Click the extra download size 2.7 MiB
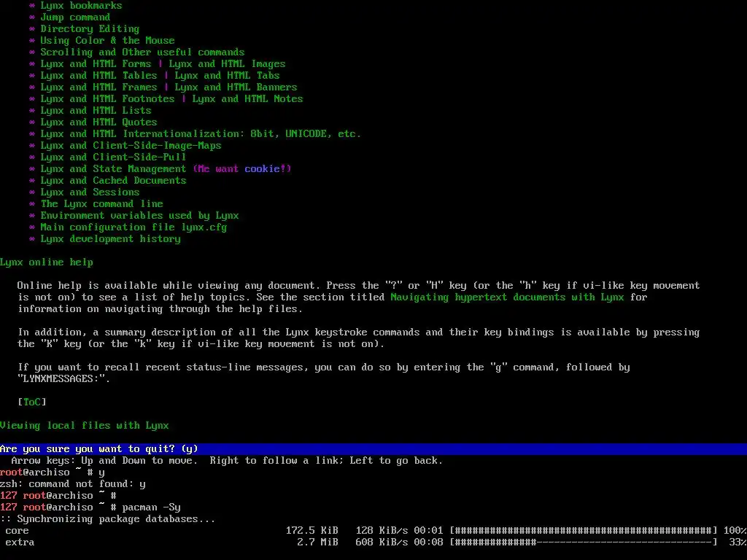Image resolution: width=747 pixels, height=560 pixels. (x=318, y=542)
